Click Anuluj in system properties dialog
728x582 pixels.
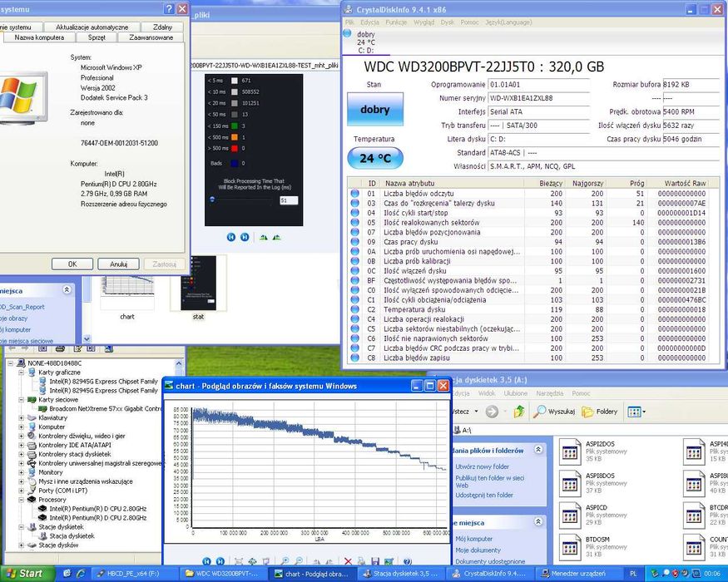pos(118,264)
